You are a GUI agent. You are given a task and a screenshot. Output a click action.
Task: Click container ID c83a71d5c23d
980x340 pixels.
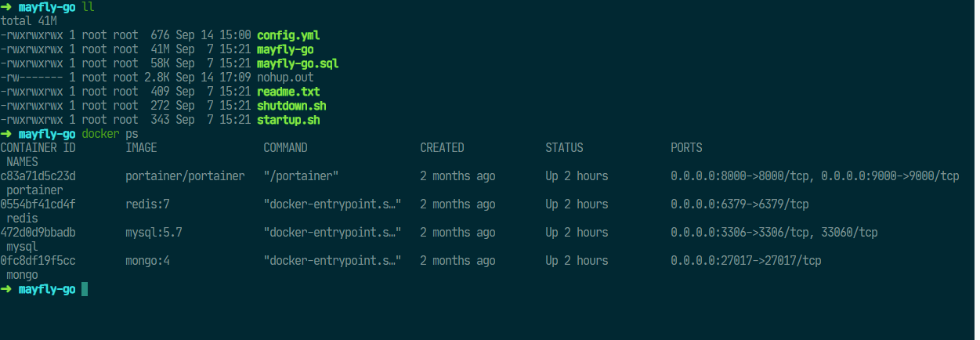pyautogui.click(x=38, y=175)
